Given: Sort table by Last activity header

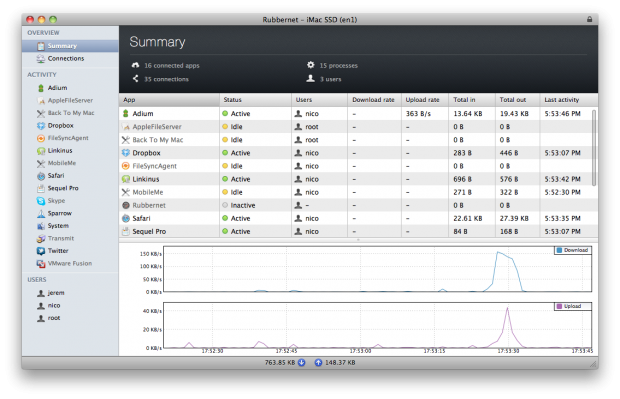Looking at the screenshot, I should click(568, 100).
